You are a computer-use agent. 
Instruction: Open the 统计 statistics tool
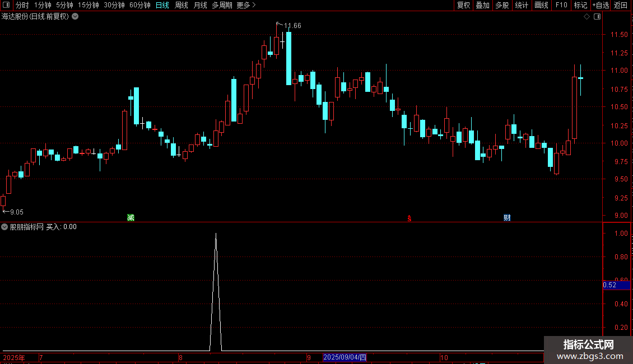point(522,5)
